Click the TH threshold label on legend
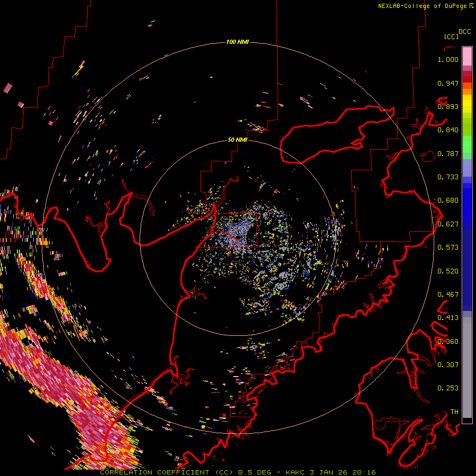This screenshot has width=476, height=476. [454, 412]
